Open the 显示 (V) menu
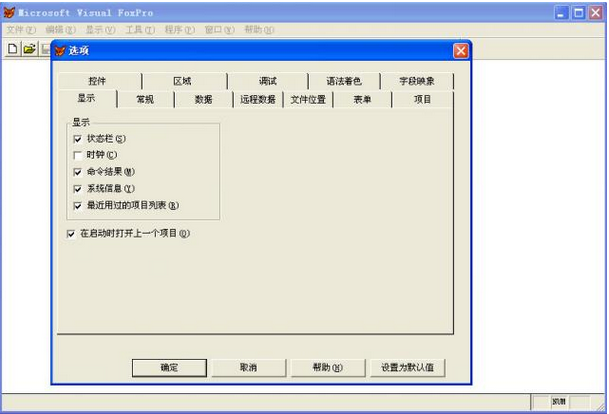This screenshot has height=414, width=609. (x=101, y=30)
